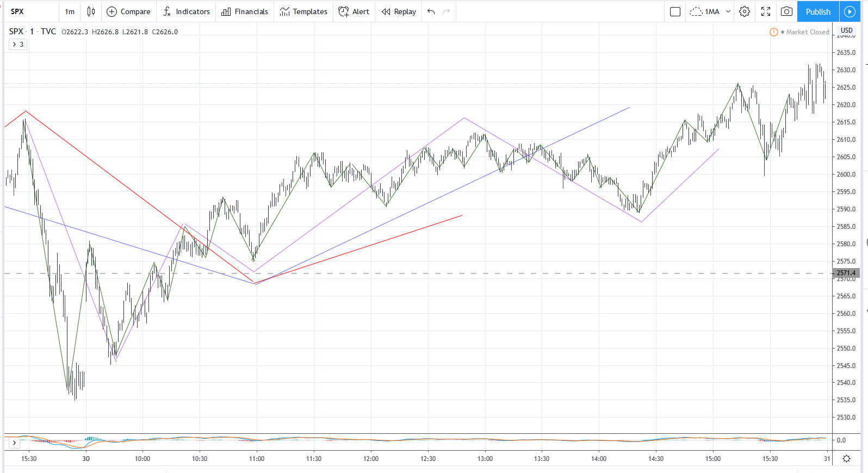Viewport: 868px width, 473px height.
Task: Click the C2626.0 close value in legend
Action: [165, 32]
